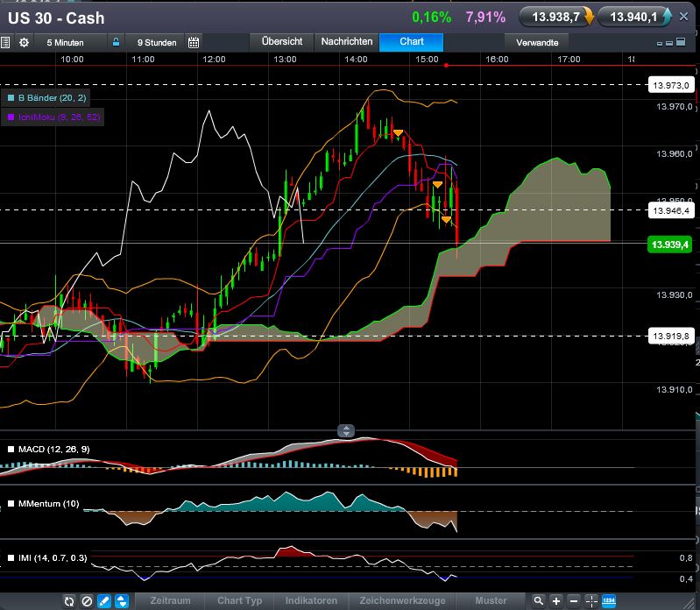Viewport: 700px width, 610px height.
Task: Click the 13.919,8 price level label
Action: point(671,336)
